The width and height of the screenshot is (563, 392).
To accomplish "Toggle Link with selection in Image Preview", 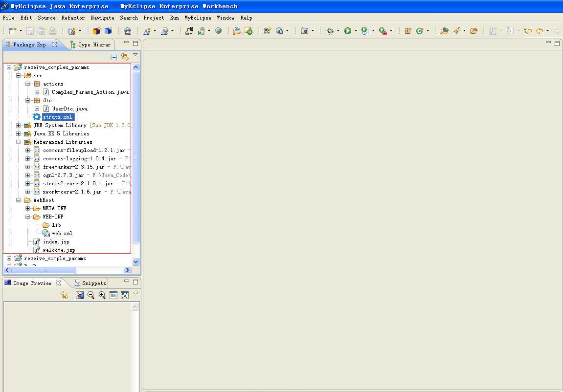I will pyautogui.click(x=65, y=295).
